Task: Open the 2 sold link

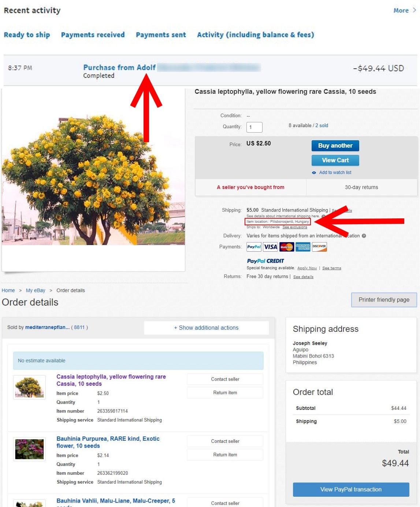Action: [322, 125]
